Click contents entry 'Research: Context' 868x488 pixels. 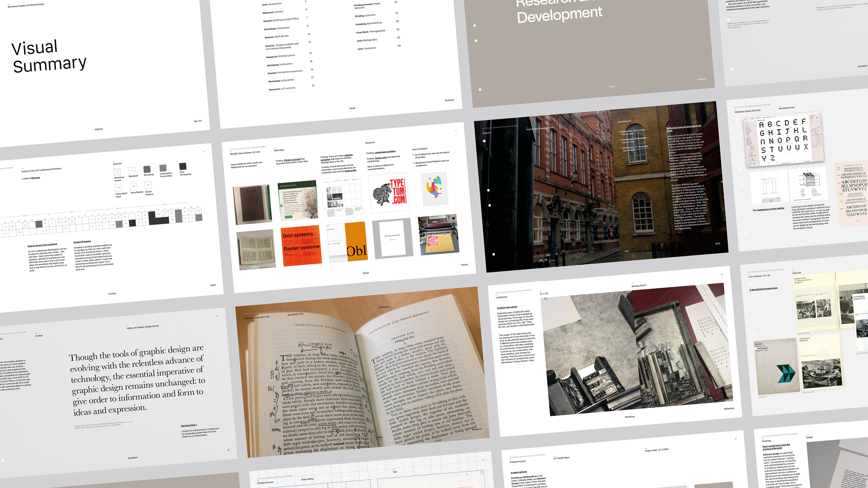(273, 12)
